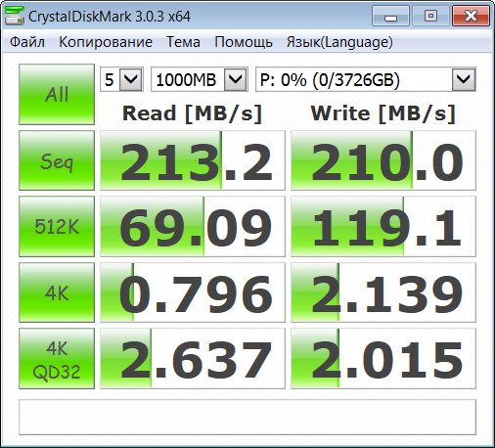Open the Файл menu

coord(27,42)
